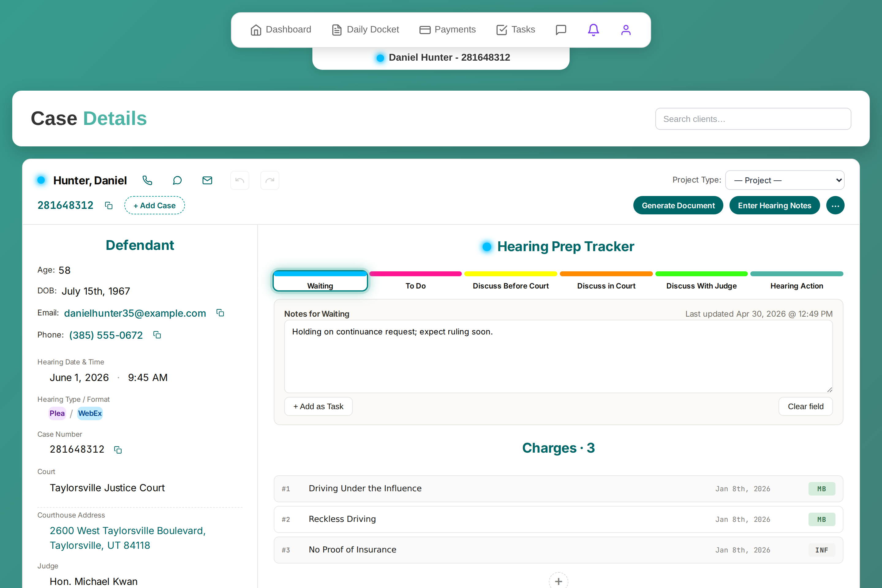The image size is (882, 588).
Task: Click hearing date June 1, 2026
Action: [x=79, y=378]
